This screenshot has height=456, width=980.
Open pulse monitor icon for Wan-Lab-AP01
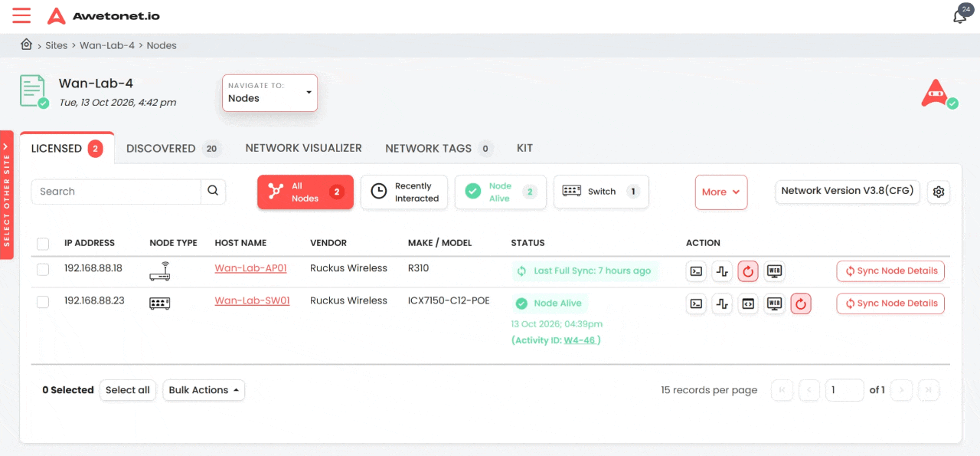722,271
